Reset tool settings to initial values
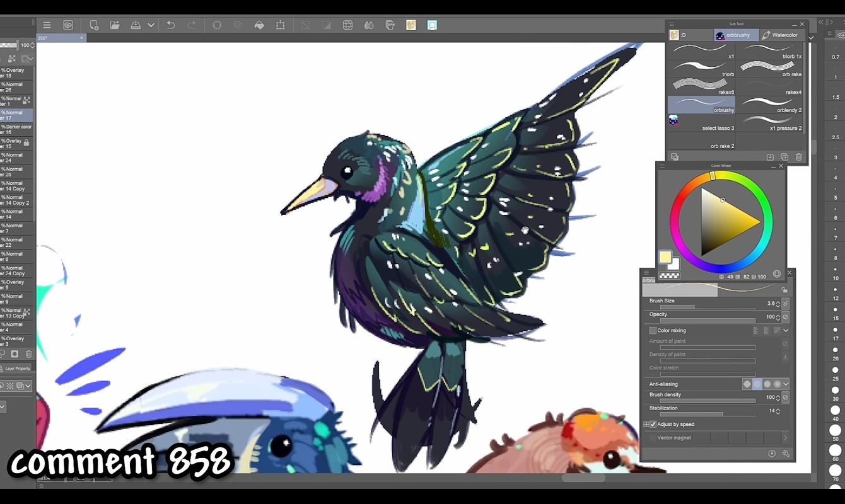 point(772,454)
